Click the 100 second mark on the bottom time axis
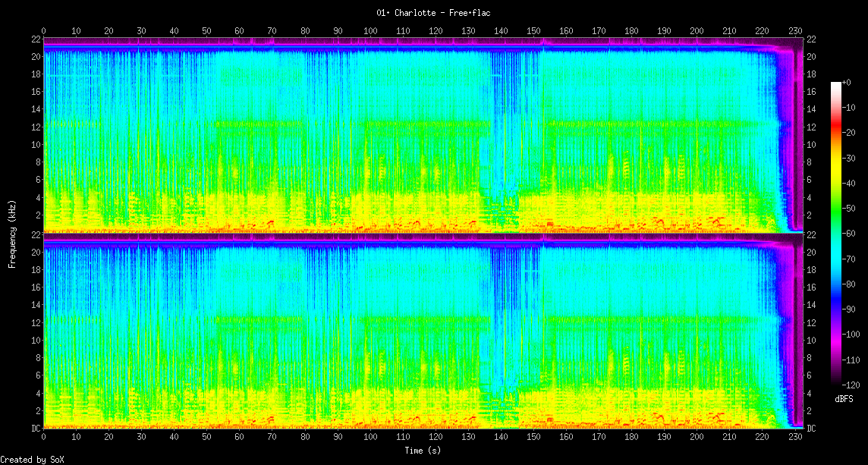Screen dimensions: 868x465 coord(370,438)
